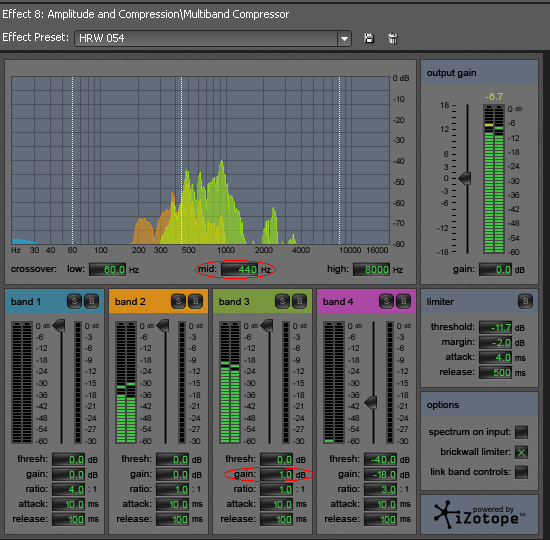Click band 2 attack value field
The image size is (550, 540).
(173, 504)
